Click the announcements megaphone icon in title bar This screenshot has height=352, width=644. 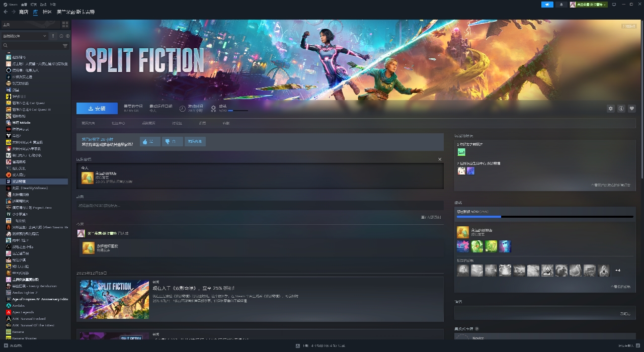[547, 4]
